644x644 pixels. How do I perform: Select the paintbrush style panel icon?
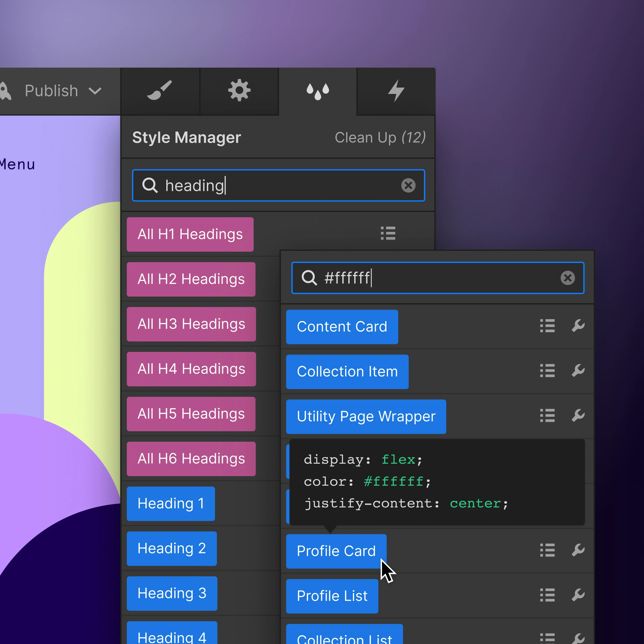(160, 90)
